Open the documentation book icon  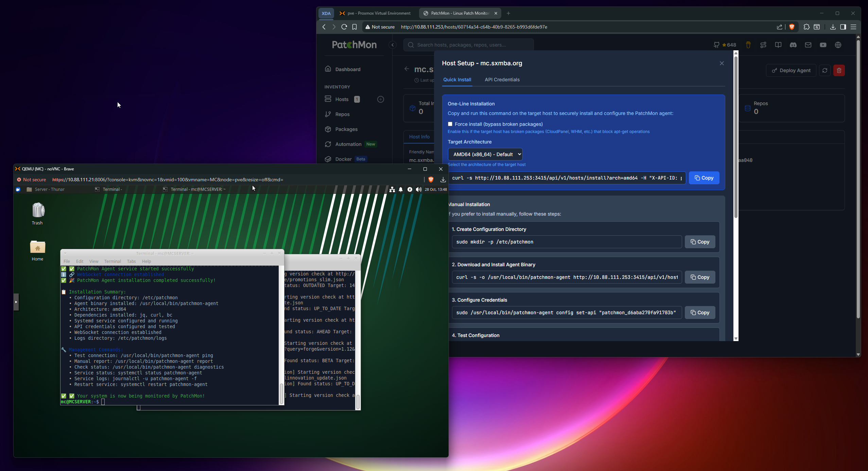[778, 45]
